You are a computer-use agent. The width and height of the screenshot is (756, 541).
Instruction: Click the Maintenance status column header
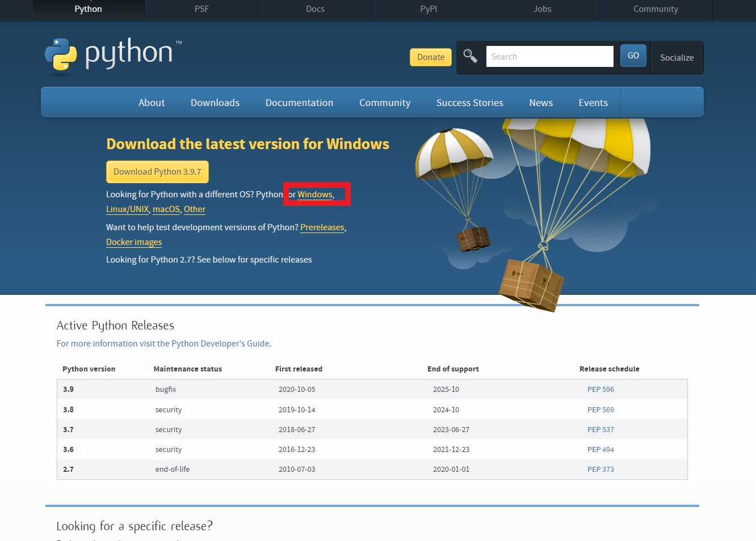click(x=188, y=369)
